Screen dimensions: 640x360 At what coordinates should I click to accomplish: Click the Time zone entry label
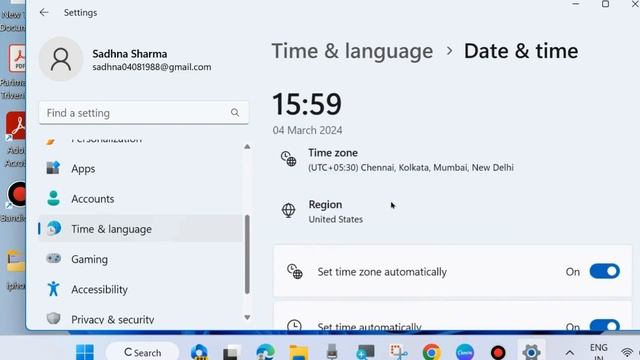tap(333, 153)
